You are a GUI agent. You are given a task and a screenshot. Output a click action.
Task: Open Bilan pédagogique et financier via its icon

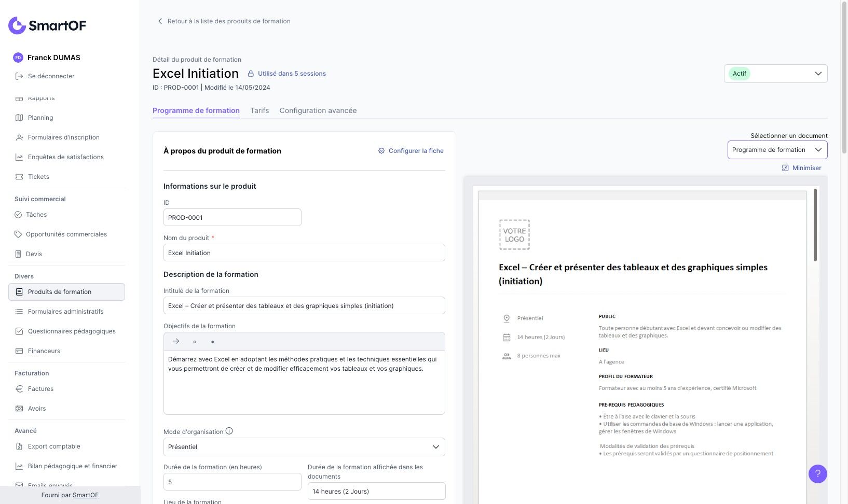coord(19,466)
